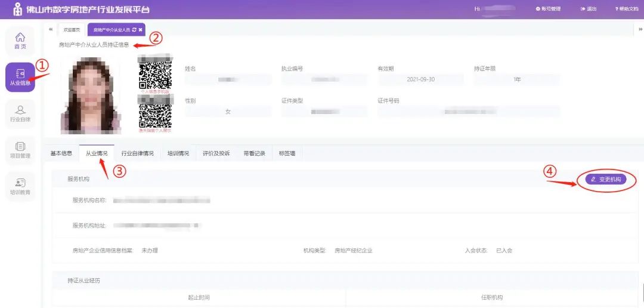Select 从业信息 in the left sidebar

(x=20, y=77)
